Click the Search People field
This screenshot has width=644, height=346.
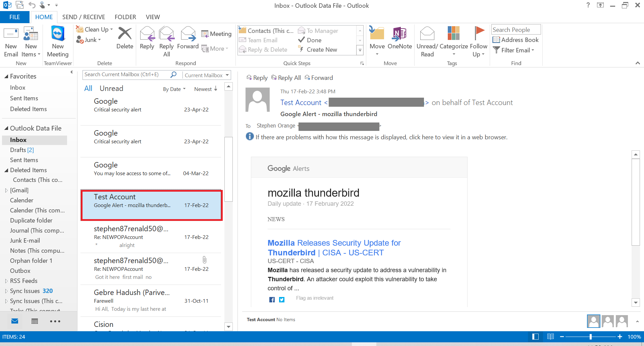click(x=516, y=30)
